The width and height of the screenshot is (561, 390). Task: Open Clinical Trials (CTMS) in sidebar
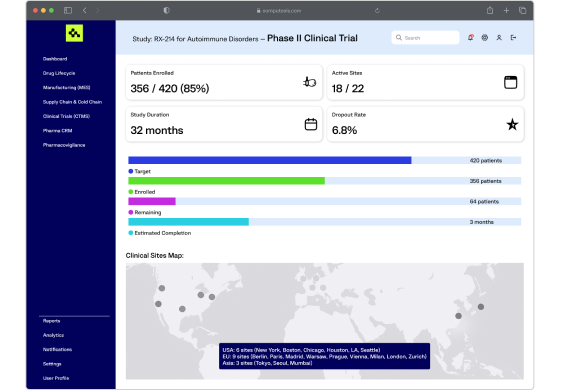[66, 116]
